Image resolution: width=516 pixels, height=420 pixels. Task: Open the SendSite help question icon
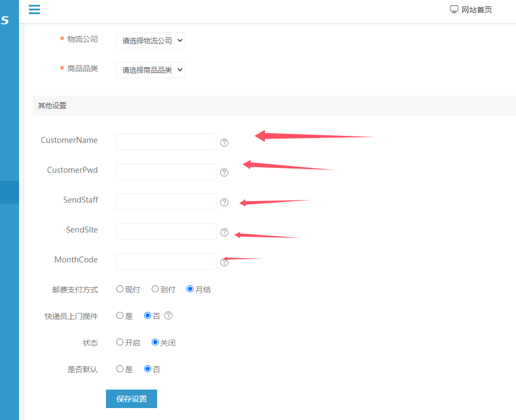click(x=224, y=232)
